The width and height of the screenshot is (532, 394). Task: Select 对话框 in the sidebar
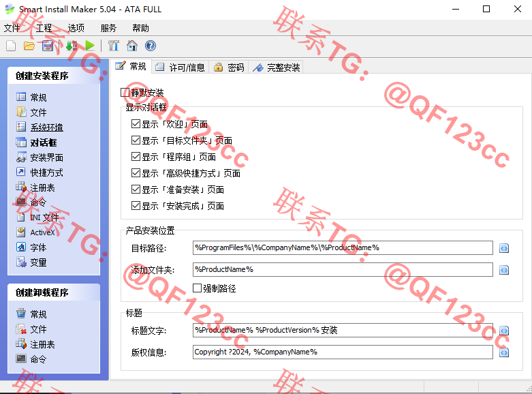[37, 142]
